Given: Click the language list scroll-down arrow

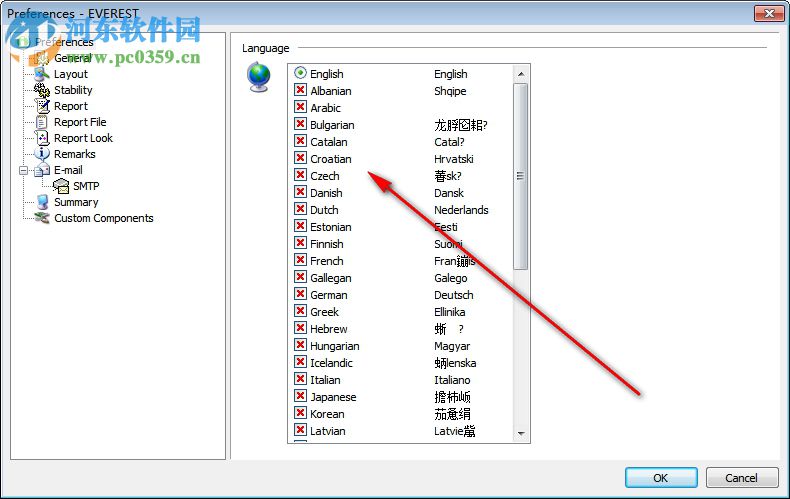Looking at the screenshot, I should point(521,433).
